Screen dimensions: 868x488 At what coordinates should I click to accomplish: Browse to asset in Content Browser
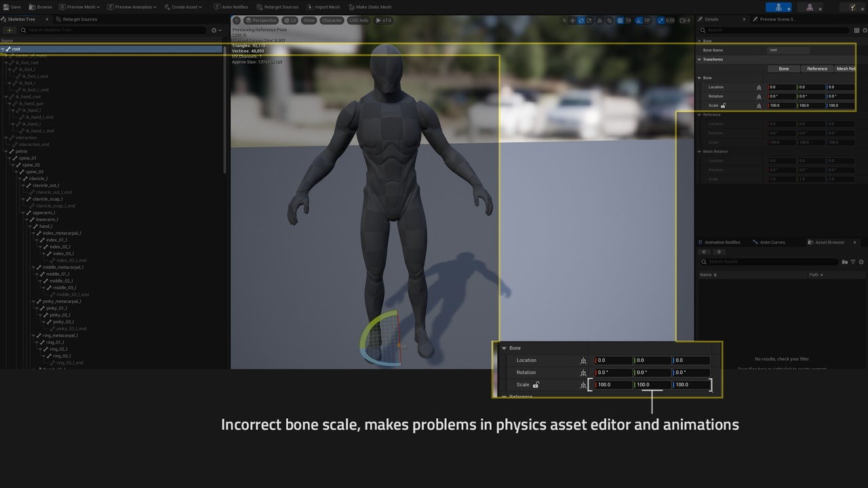pos(40,7)
